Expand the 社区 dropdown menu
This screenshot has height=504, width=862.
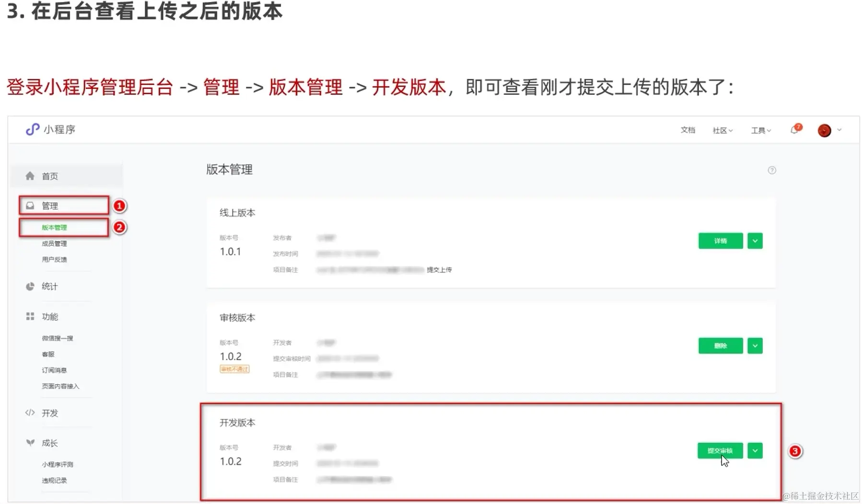[x=722, y=130]
